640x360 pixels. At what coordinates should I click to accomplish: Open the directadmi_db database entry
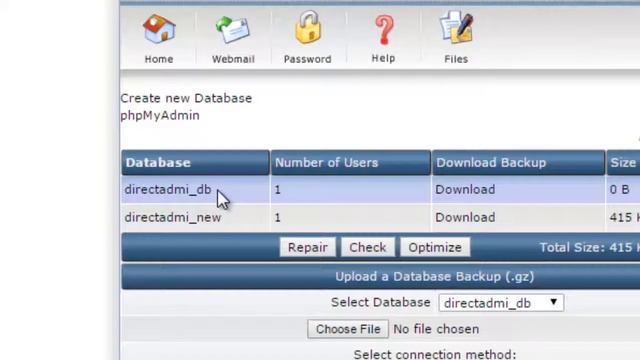tap(168, 189)
